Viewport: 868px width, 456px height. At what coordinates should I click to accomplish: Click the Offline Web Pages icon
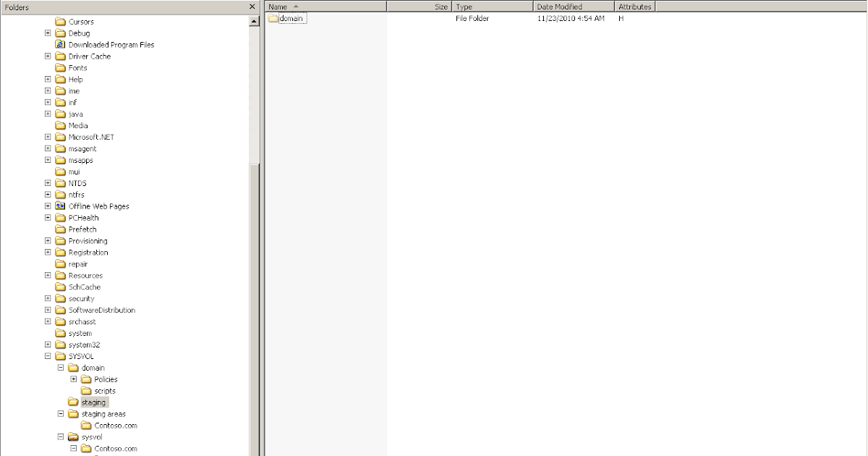59,206
